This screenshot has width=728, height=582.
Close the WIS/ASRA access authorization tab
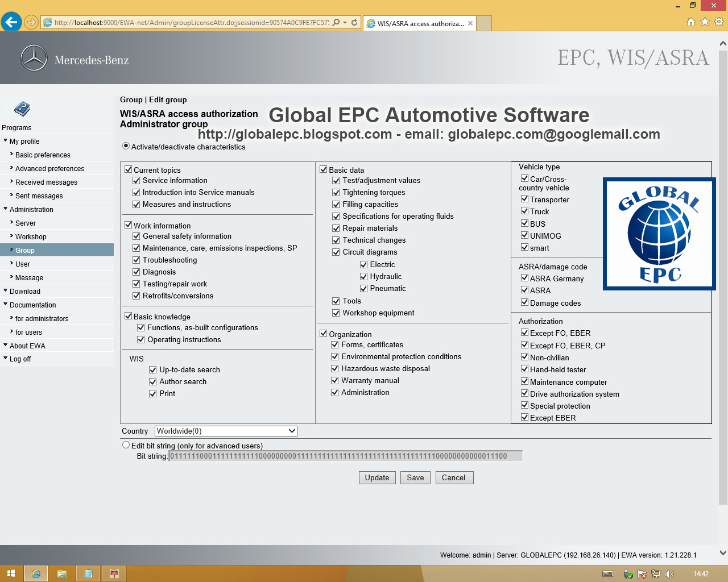(x=470, y=23)
